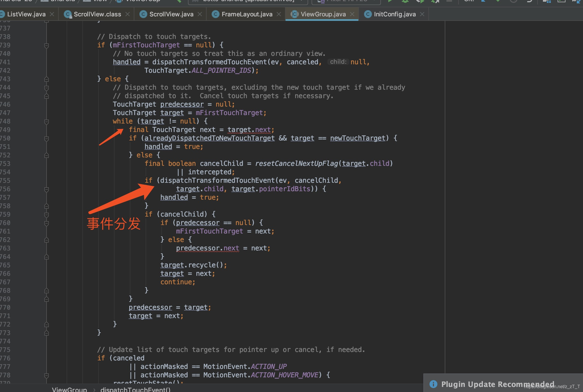Collapse the else block at line 752
The height and width of the screenshot is (392, 583).
[47, 155]
